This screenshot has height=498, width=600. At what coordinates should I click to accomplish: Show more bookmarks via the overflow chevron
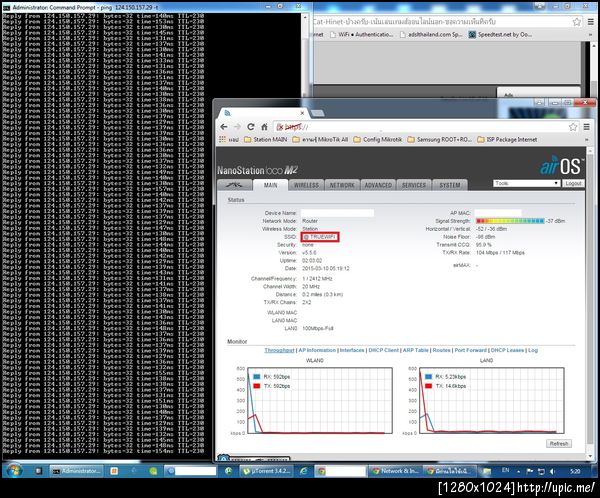tap(587, 140)
